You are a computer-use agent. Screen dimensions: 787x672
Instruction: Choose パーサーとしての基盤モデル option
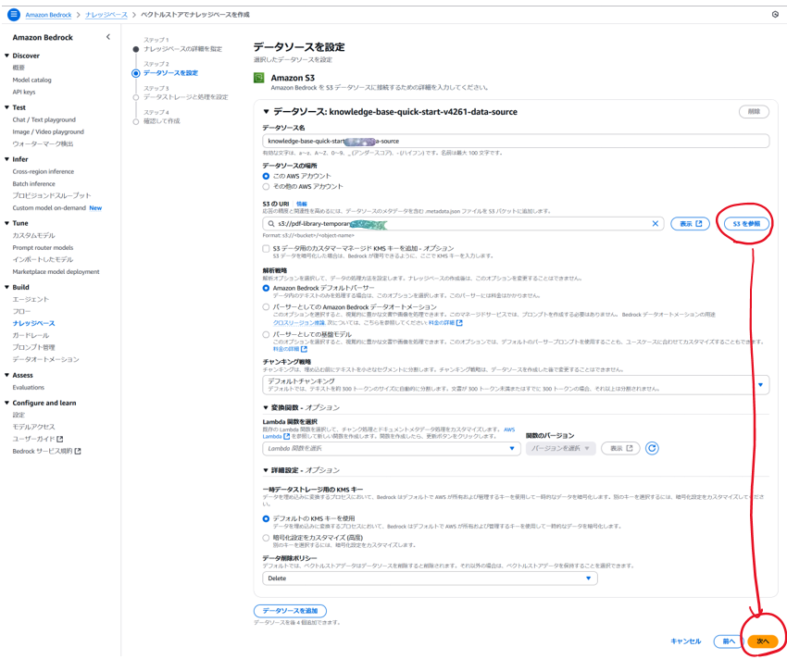266,334
